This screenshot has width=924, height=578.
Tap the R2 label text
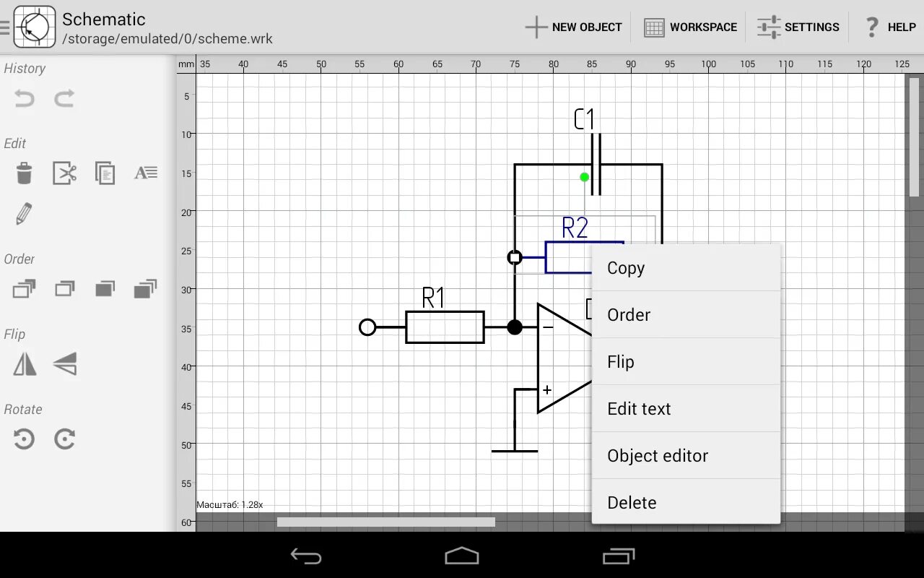pyautogui.click(x=575, y=228)
